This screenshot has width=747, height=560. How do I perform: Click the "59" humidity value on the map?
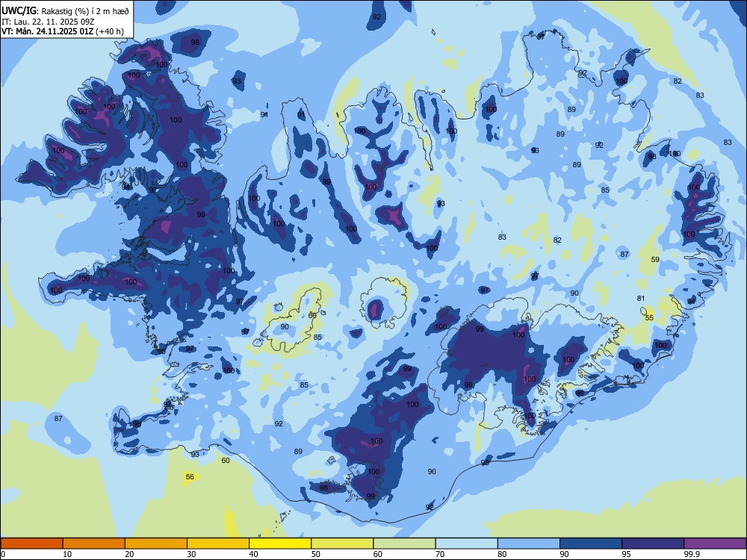click(656, 260)
